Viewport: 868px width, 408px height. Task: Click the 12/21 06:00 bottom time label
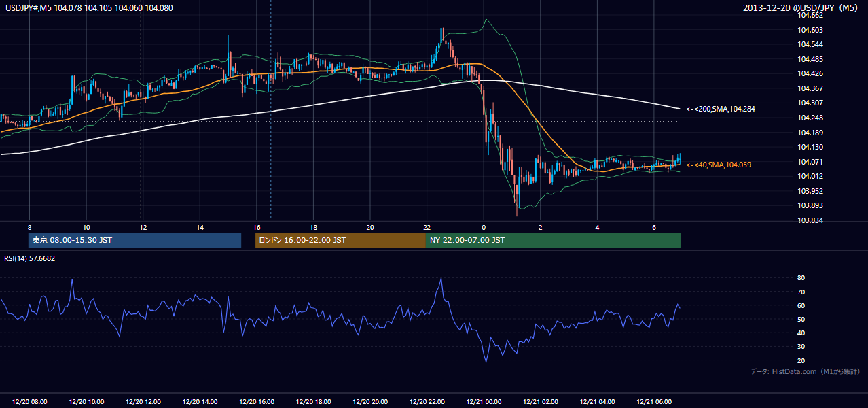tap(653, 402)
